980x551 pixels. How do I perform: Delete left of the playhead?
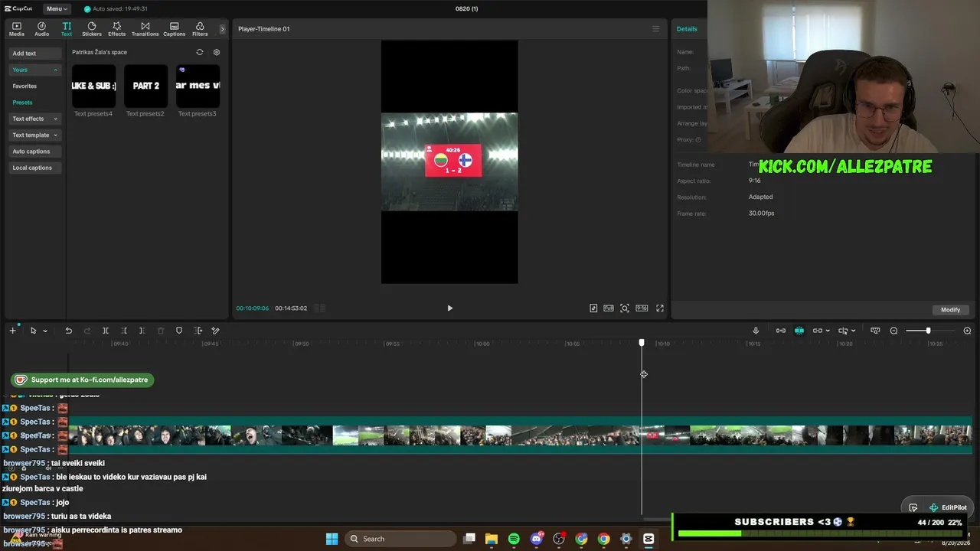pos(124,331)
